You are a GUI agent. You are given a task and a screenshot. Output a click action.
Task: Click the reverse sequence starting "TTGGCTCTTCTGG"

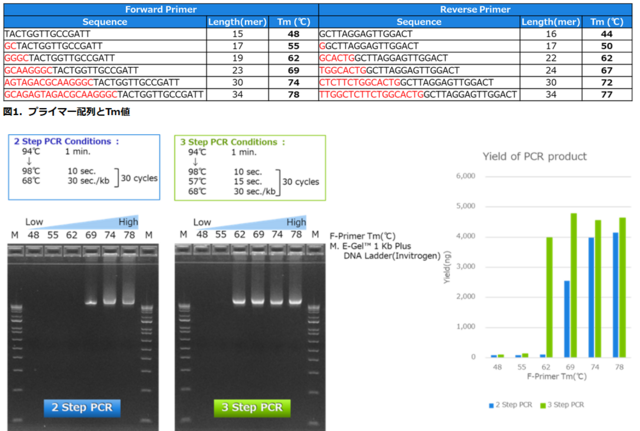click(x=418, y=95)
